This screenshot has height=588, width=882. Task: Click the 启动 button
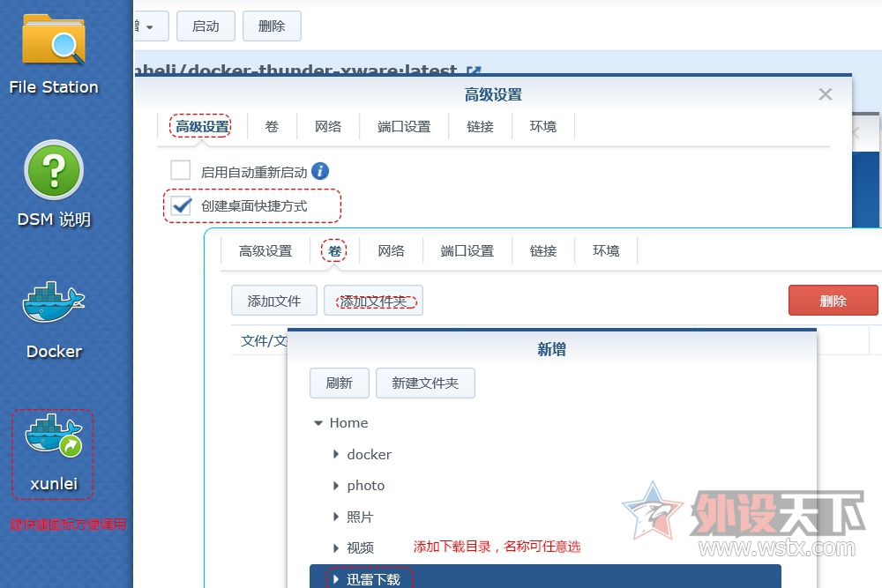206,26
